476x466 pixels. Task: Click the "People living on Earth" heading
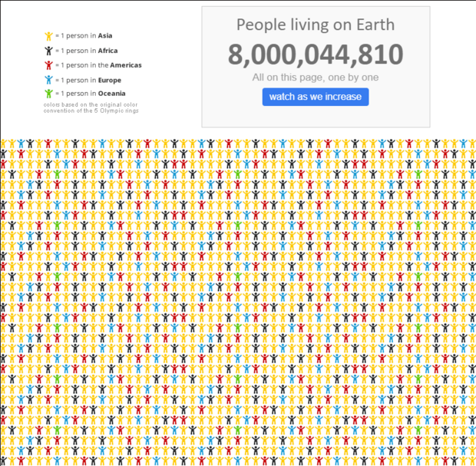(x=315, y=25)
